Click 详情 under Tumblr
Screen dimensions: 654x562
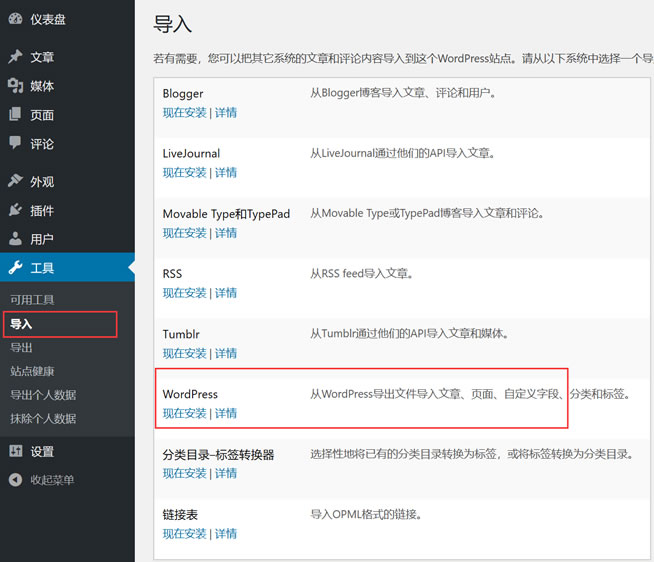click(226, 353)
